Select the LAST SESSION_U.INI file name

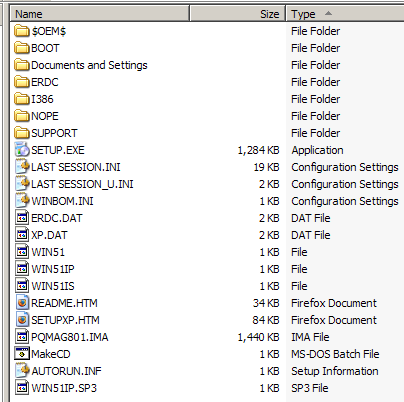pyautogui.click(x=82, y=184)
